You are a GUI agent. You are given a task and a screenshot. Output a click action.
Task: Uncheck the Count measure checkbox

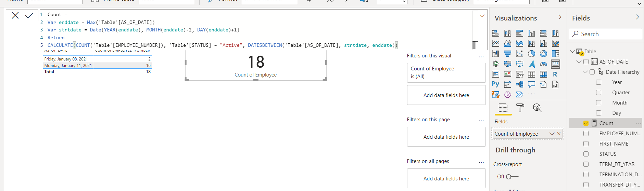coord(586,123)
